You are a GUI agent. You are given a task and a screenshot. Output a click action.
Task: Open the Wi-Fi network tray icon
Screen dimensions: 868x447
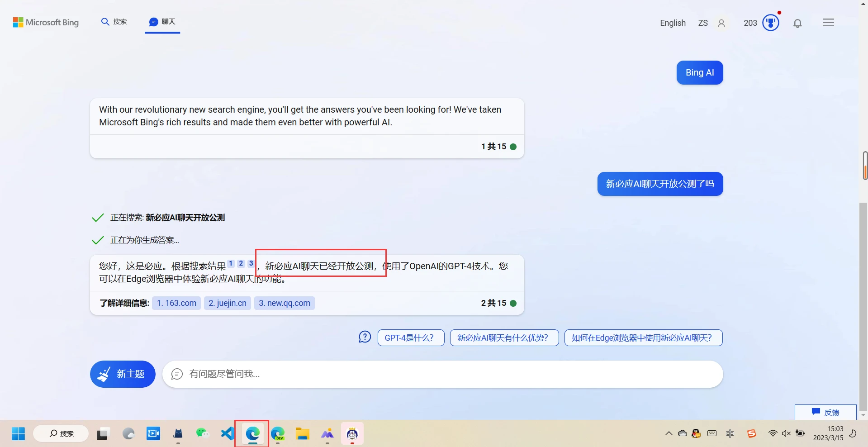[773, 433]
